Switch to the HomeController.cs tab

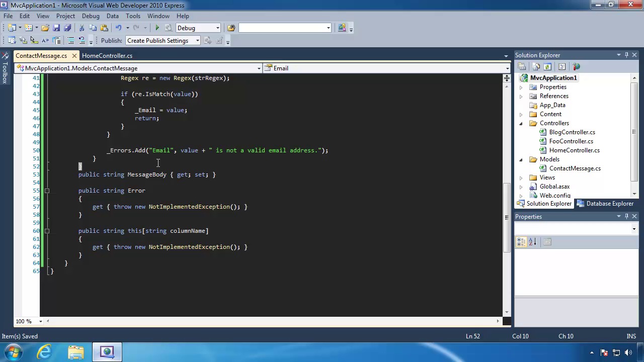pyautogui.click(x=107, y=56)
